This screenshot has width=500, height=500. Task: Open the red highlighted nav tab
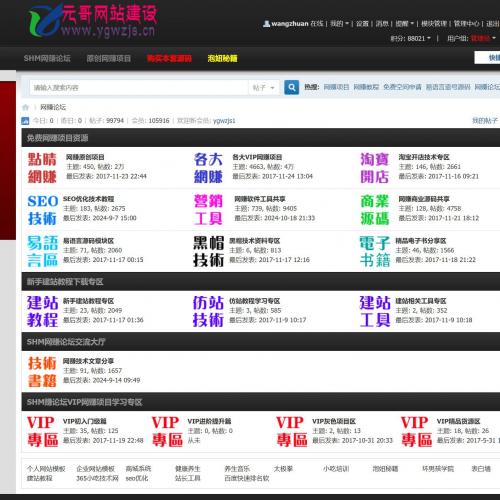click(x=169, y=58)
